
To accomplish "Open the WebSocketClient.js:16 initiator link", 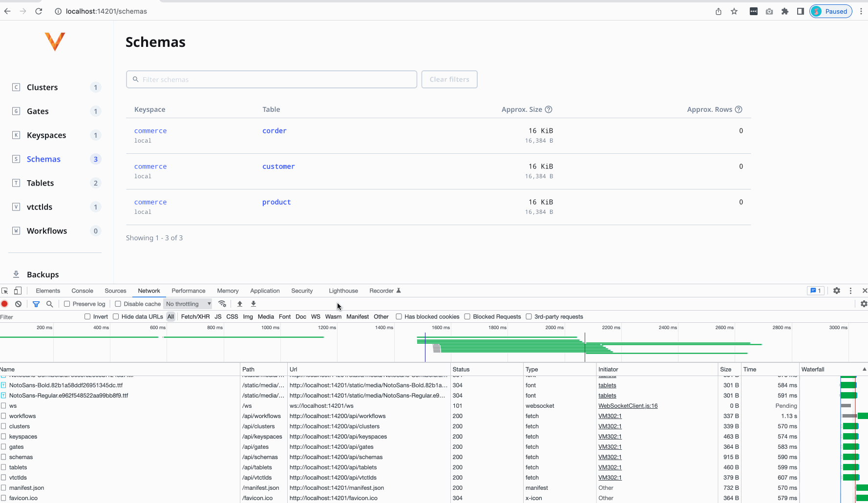I will click(628, 406).
